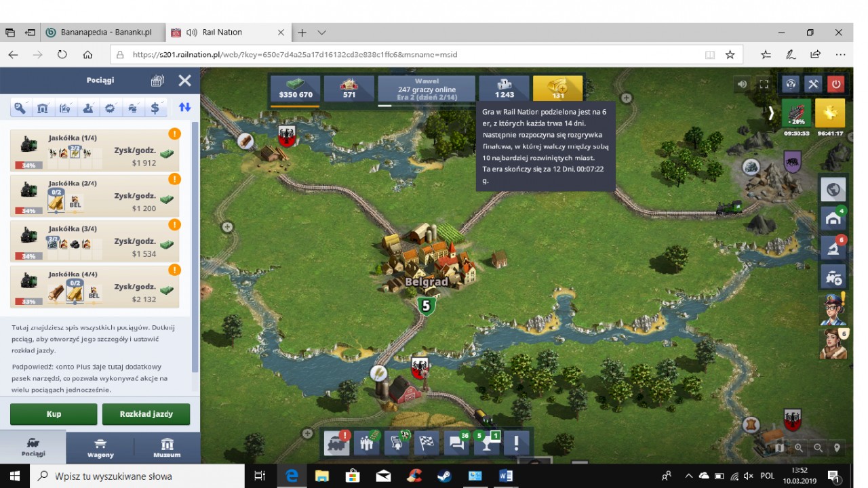
Task: Open the yellow puzzle bonus tile
Action: (x=830, y=113)
